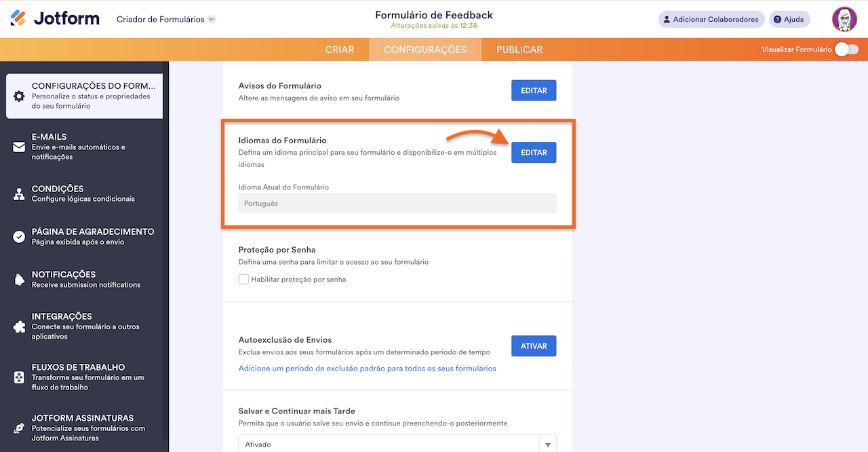Click the thank-you page checkmark icon

click(19, 237)
